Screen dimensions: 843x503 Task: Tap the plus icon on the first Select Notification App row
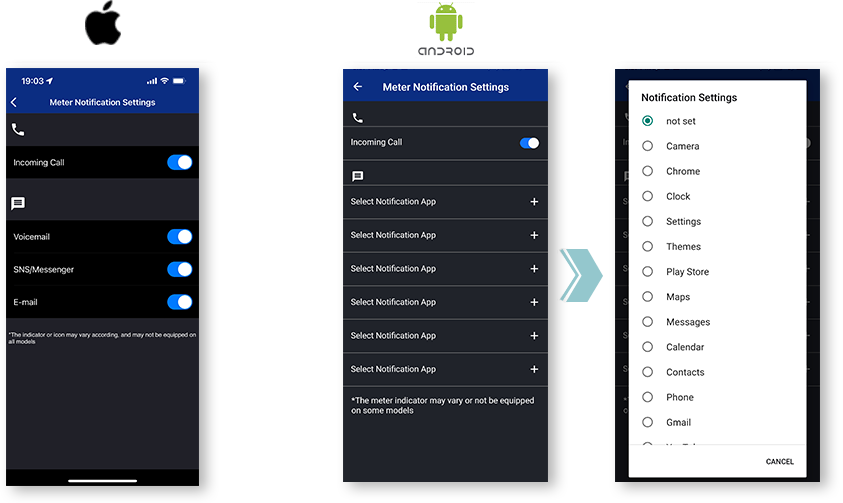coord(534,202)
